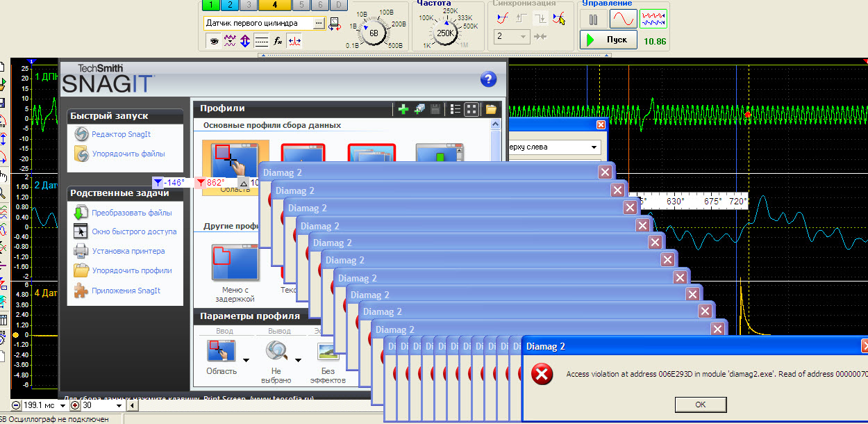
Task: Click the Пуск start button
Action: coord(608,40)
